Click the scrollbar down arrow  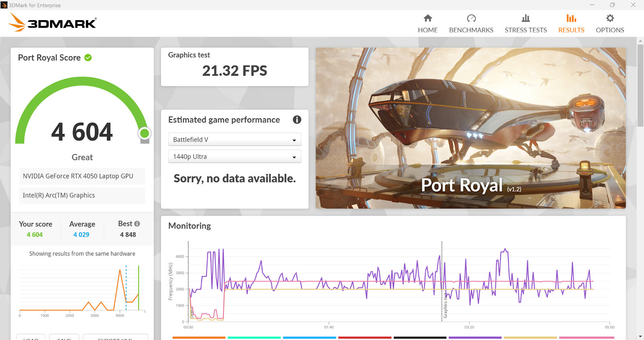(640, 336)
